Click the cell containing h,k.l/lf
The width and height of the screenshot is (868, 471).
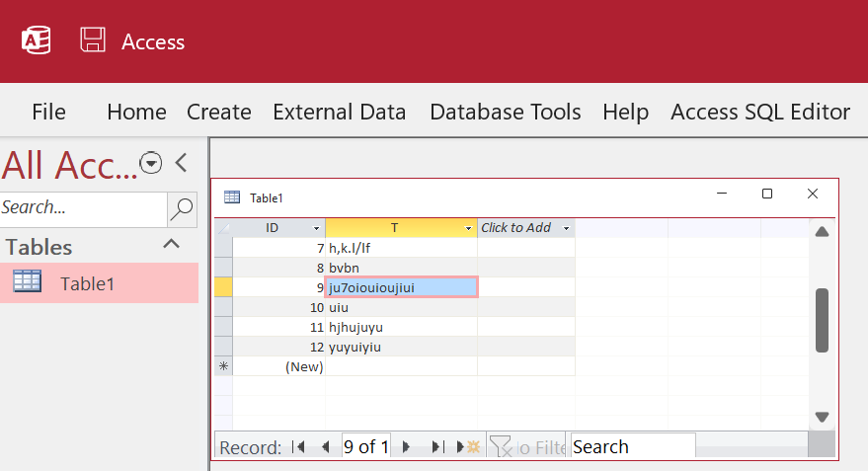pyautogui.click(x=401, y=248)
